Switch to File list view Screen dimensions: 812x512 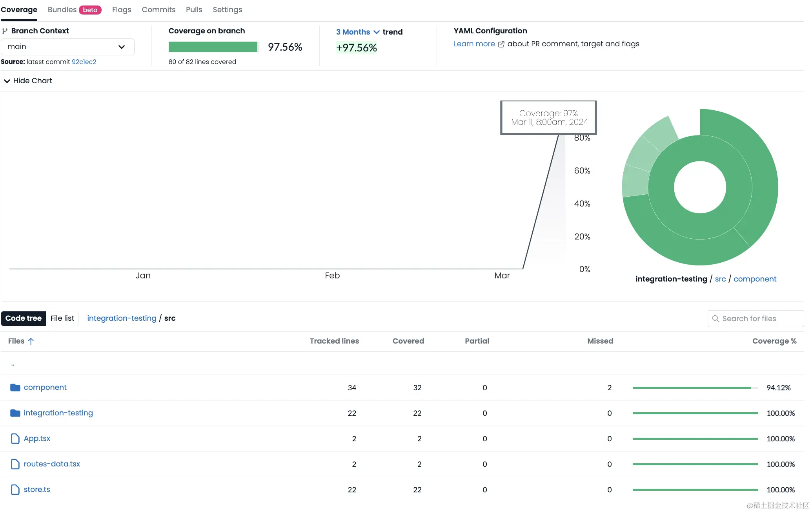62,318
